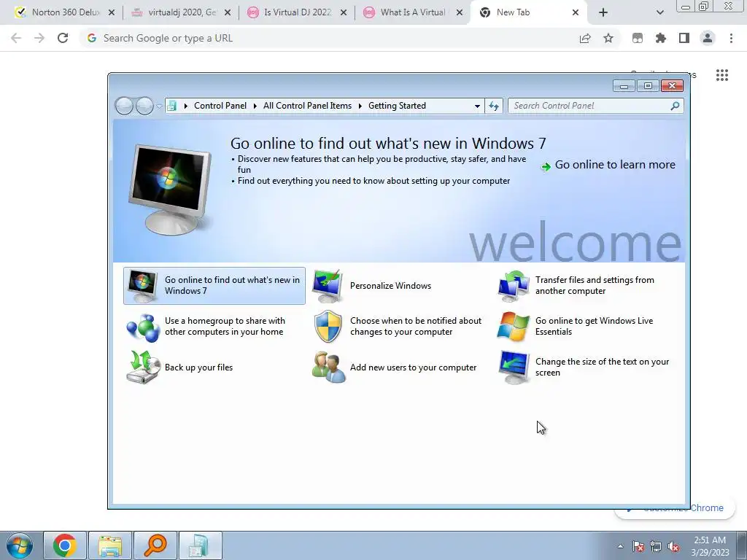Close the virtualdj 2020 tab
This screenshot has height=560, width=747.
[x=228, y=12]
